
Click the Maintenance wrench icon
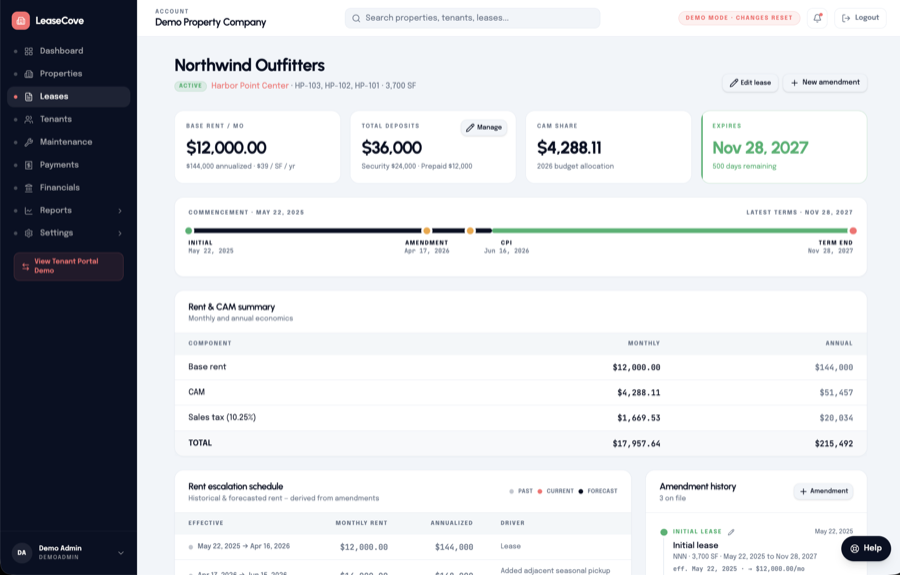29,142
